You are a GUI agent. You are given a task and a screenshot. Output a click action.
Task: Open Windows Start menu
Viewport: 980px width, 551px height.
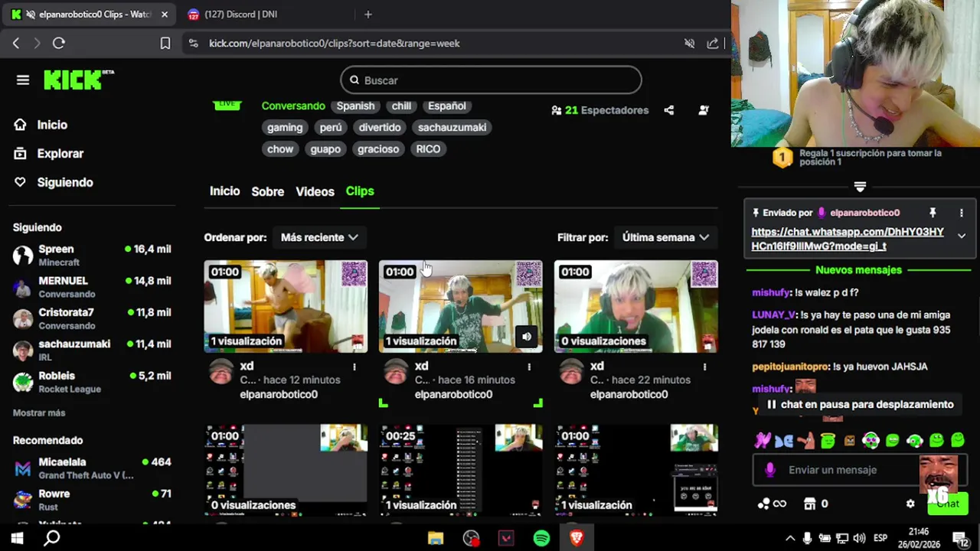tap(17, 538)
